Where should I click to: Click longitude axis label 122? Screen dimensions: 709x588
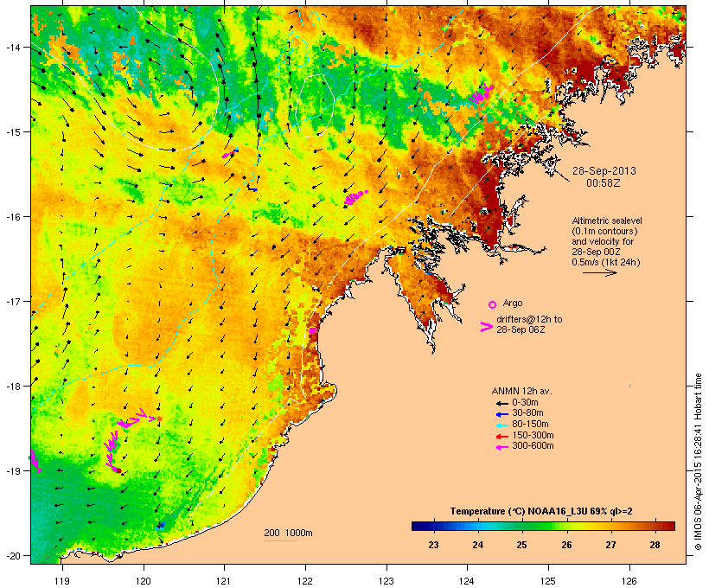305,581
